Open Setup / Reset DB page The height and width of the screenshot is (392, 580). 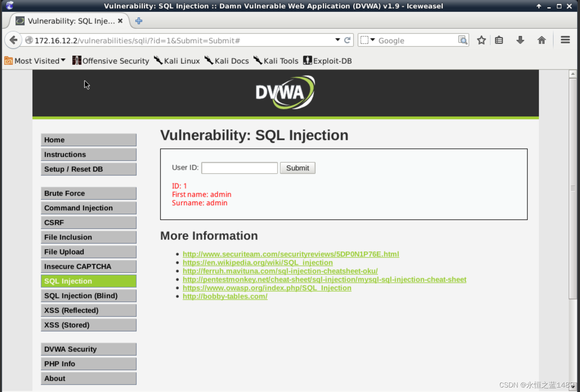tap(89, 169)
